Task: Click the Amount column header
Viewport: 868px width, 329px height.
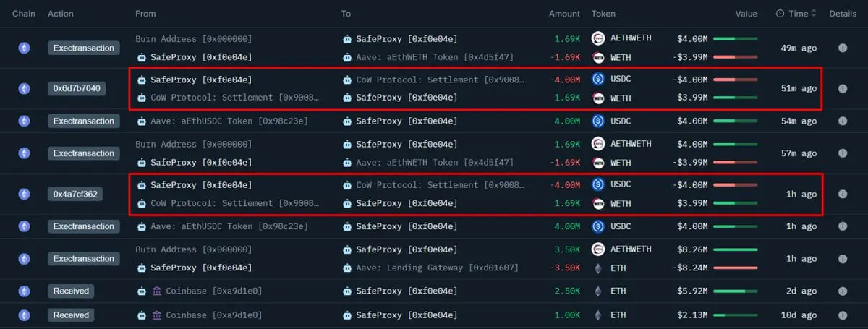Action: click(x=564, y=14)
